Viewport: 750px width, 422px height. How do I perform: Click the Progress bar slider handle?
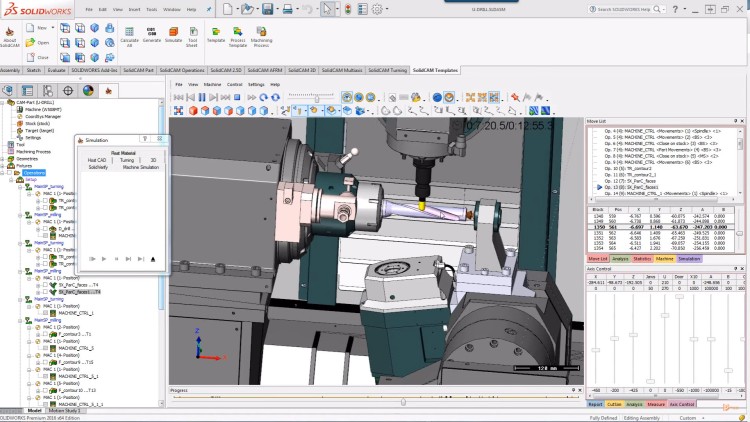click(x=403, y=402)
